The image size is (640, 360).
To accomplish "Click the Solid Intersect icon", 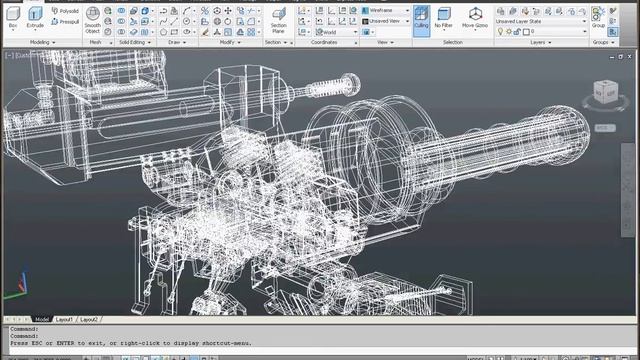I will pos(121,32).
